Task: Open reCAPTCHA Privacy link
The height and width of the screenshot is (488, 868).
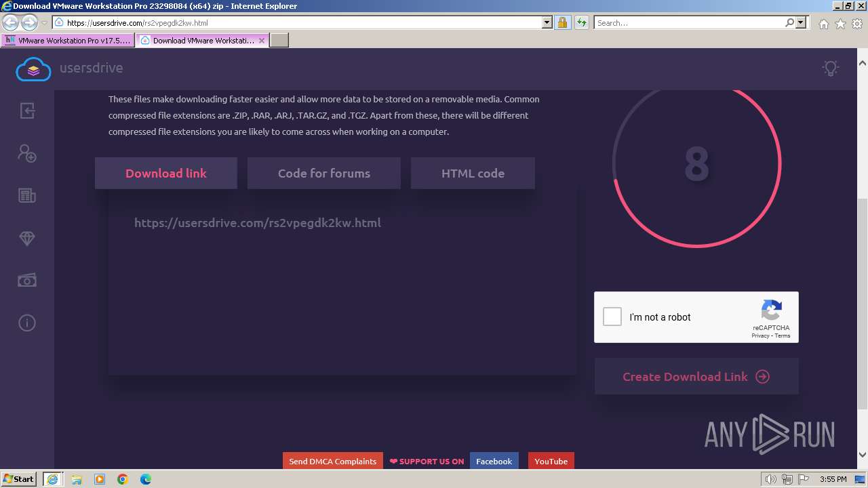Action: coord(760,335)
